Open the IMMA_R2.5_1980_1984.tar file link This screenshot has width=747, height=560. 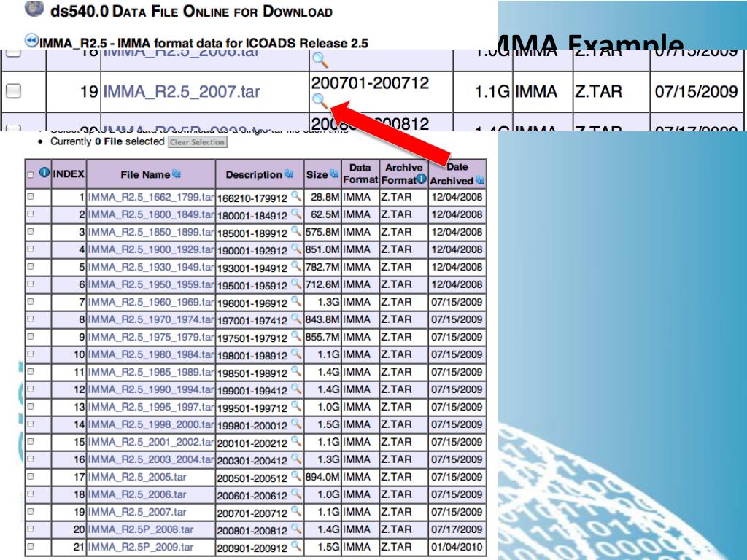[x=150, y=354]
